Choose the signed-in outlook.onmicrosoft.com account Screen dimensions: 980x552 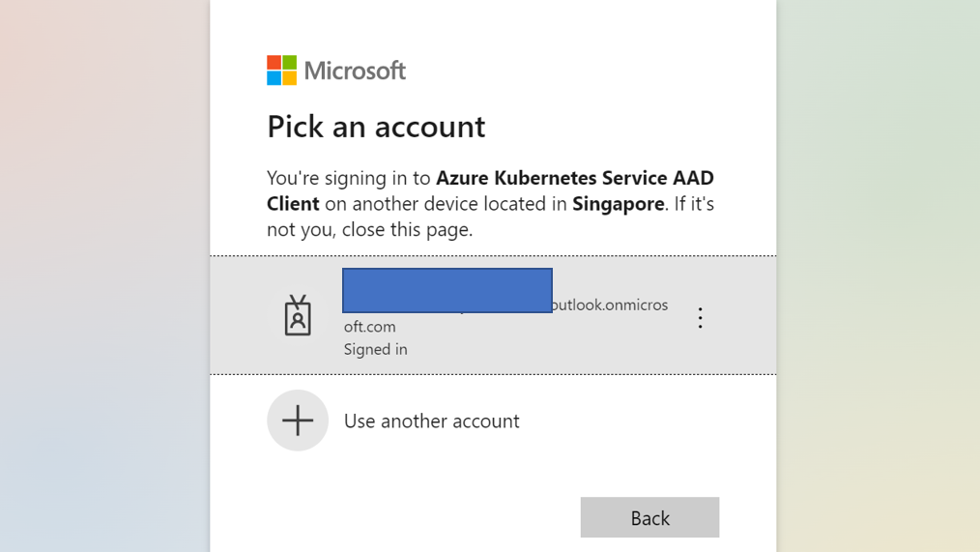493,315
